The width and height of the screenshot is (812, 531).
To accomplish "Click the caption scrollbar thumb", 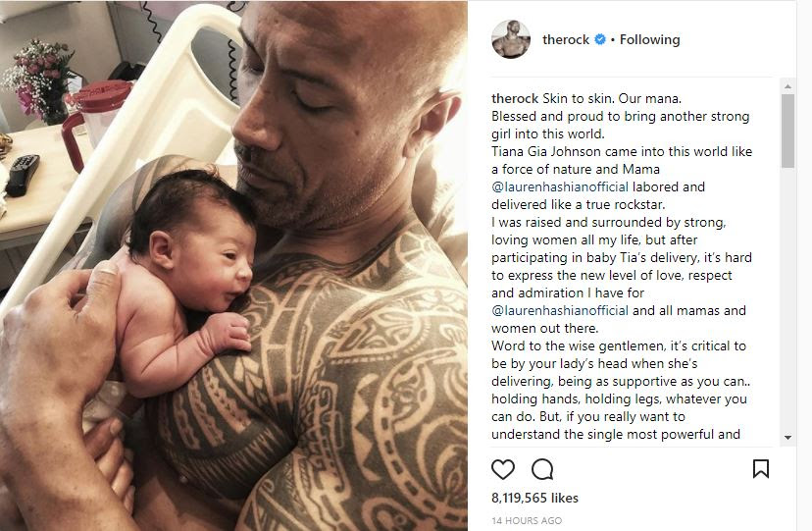I will click(787, 131).
